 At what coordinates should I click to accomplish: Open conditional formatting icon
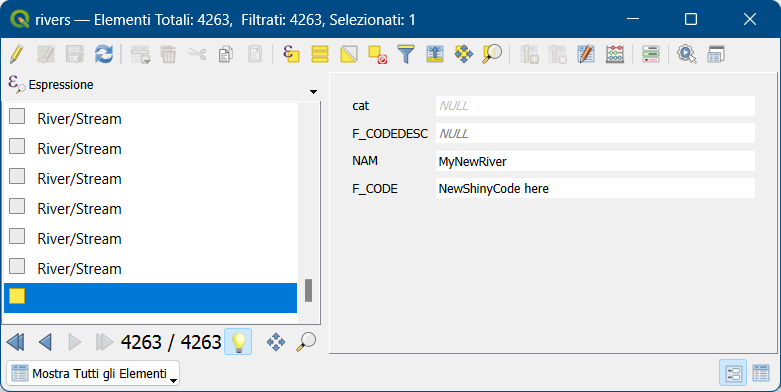point(651,54)
